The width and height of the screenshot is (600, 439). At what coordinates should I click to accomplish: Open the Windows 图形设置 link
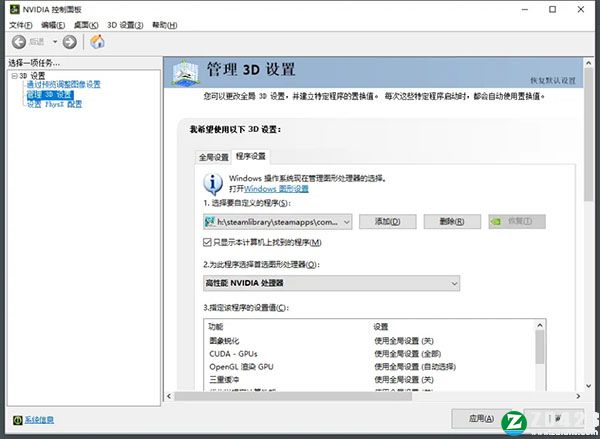tap(276, 189)
